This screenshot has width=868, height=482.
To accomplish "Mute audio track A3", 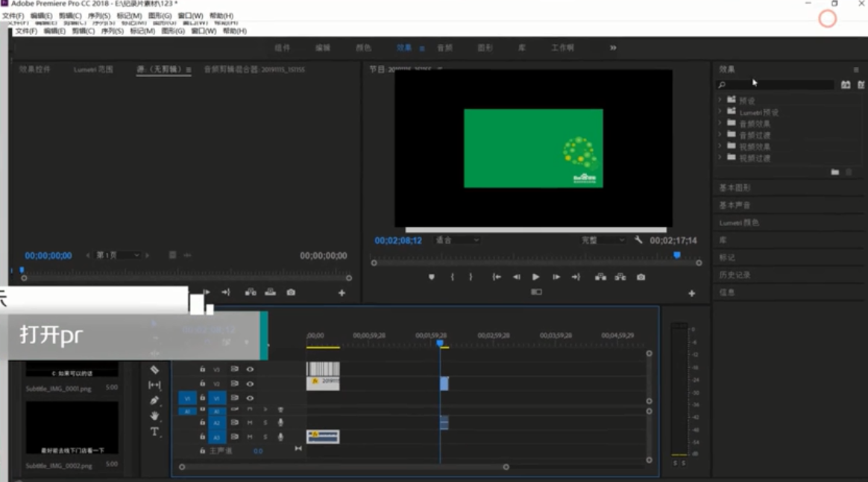I will tap(250, 437).
